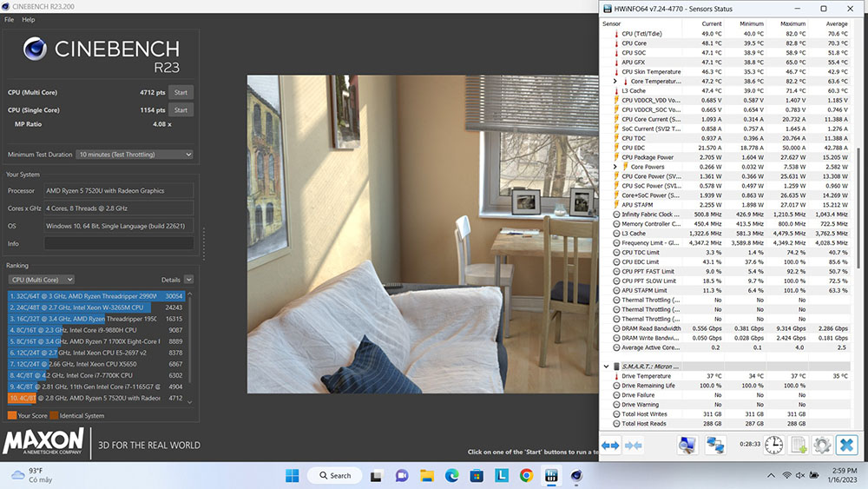
Task: Select 11th Gen Core i7-1165G7 ranking entry
Action: (x=95, y=387)
